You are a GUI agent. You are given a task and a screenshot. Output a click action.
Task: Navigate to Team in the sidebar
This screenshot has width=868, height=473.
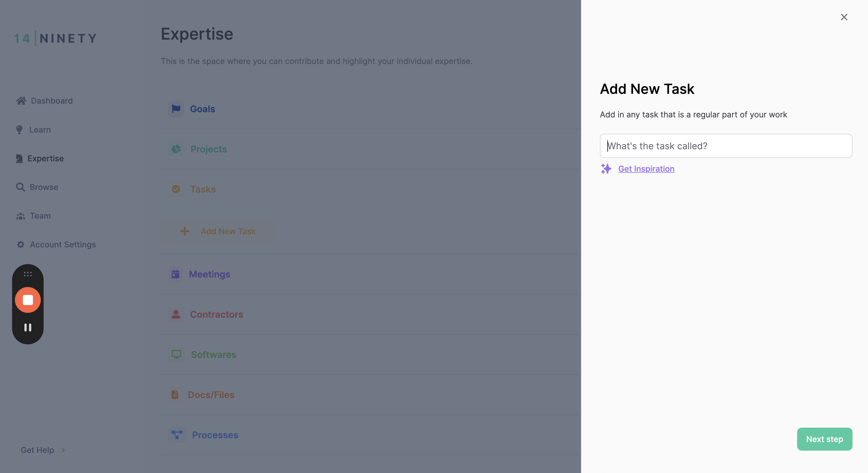pyautogui.click(x=40, y=216)
